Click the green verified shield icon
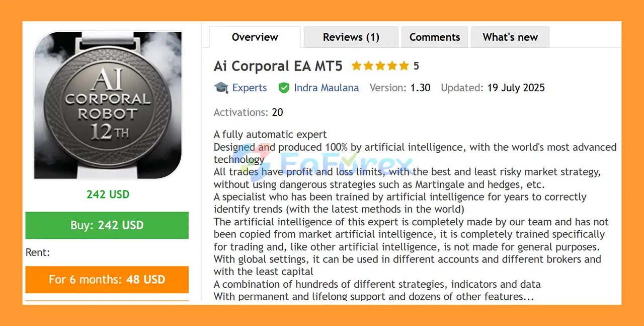644x326 pixels. coord(284,88)
